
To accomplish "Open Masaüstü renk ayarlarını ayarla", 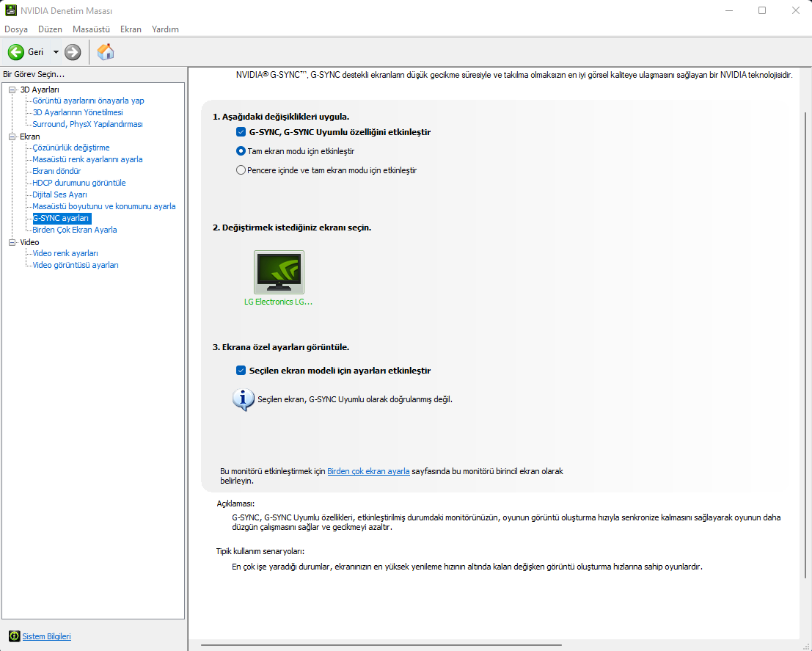I will pos(87,159).
